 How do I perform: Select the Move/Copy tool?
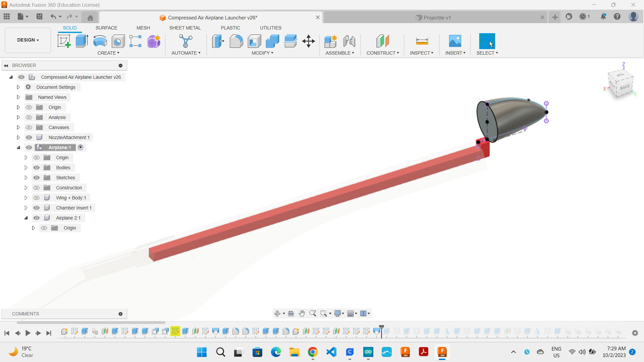click(309, 41)
